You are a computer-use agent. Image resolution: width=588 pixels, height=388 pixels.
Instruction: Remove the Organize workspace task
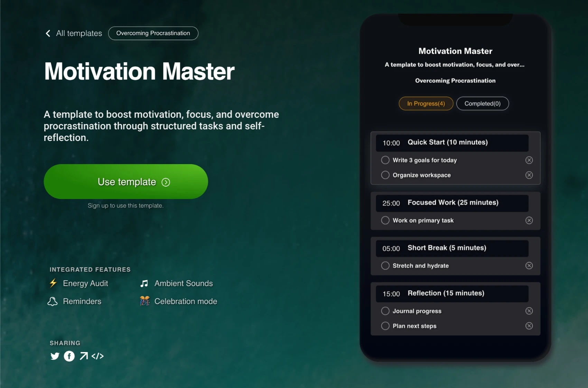coord(529,175)
